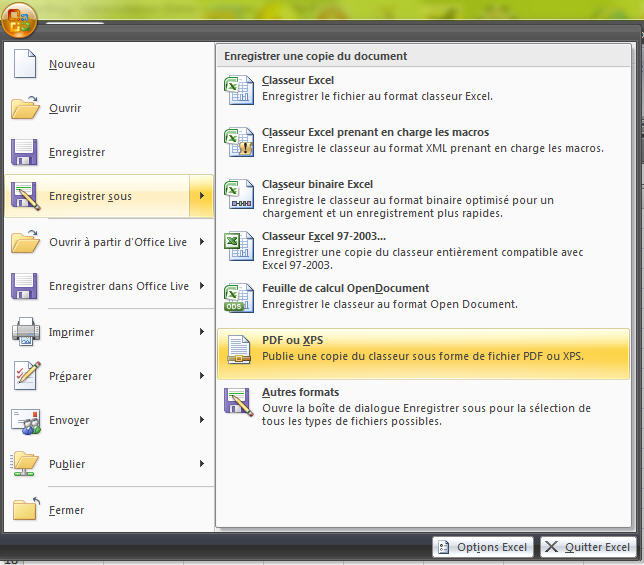Click 'Ouvre la boîte de dialogue Enregistrer sous' description
644x565 pixels.
426,415
